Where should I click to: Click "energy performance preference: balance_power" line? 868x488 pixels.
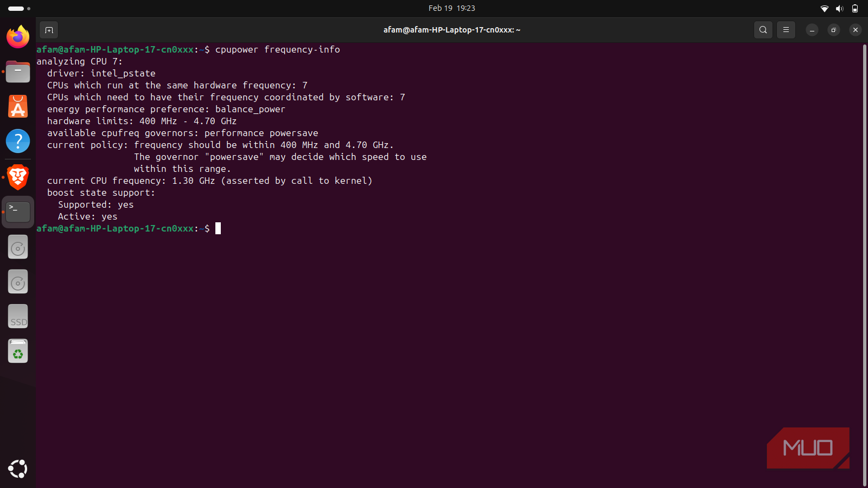166,109
